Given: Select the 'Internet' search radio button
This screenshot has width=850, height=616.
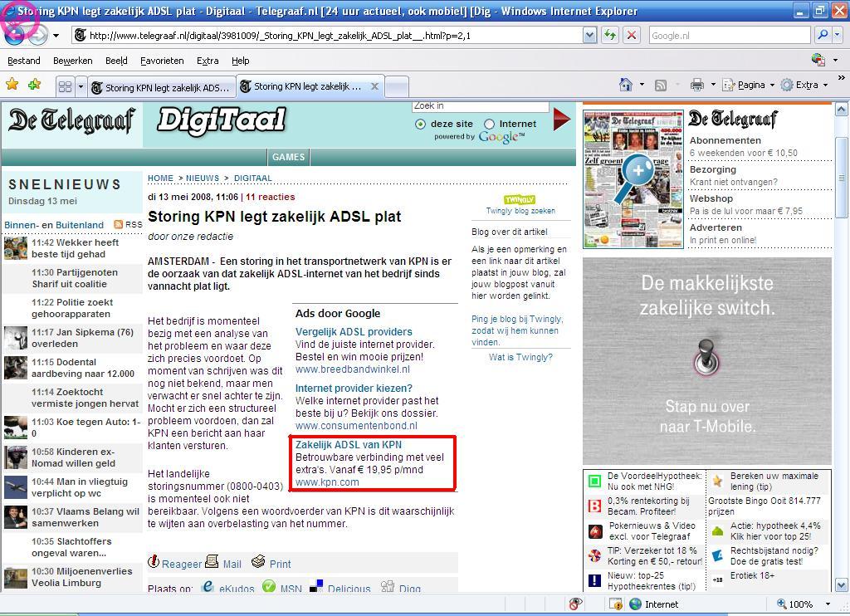Looking at the screenshot, I should tap(490, 125).
